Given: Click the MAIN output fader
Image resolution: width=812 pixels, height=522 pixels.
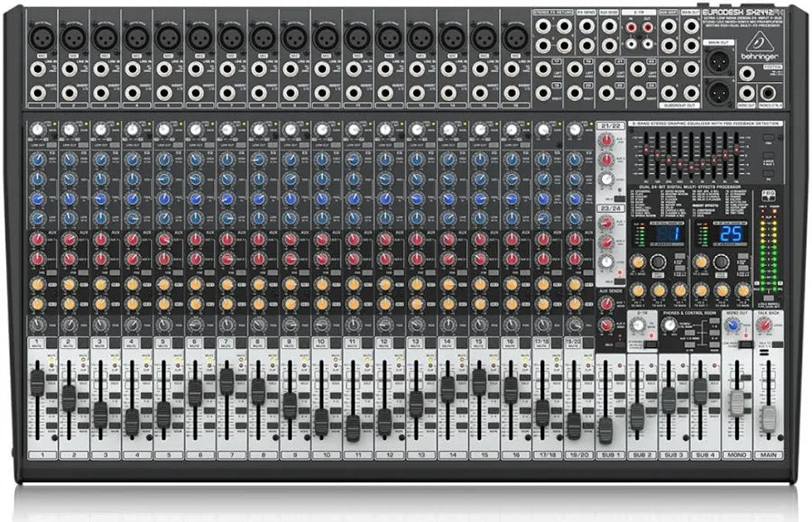Looking at the screenshot, I should [x=769, y=418].
